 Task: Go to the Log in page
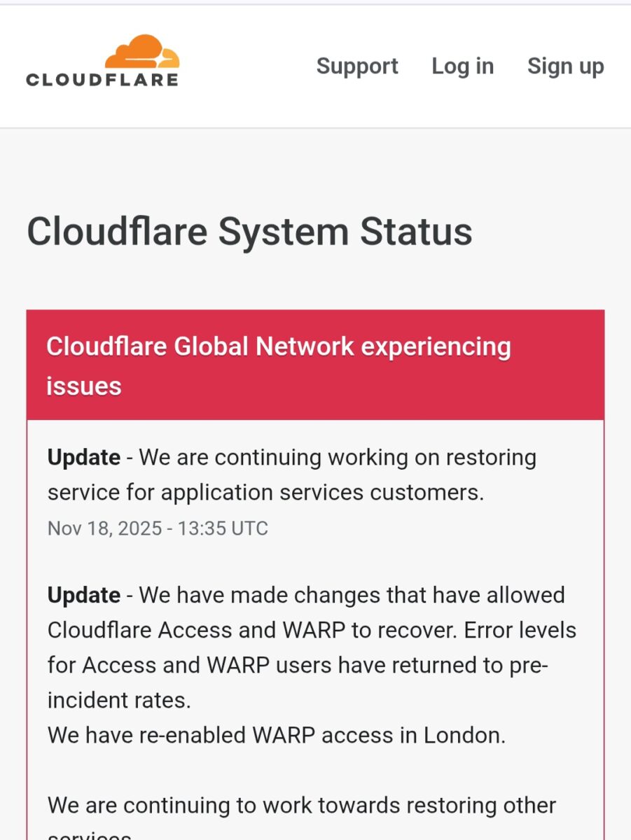point(462,66)
